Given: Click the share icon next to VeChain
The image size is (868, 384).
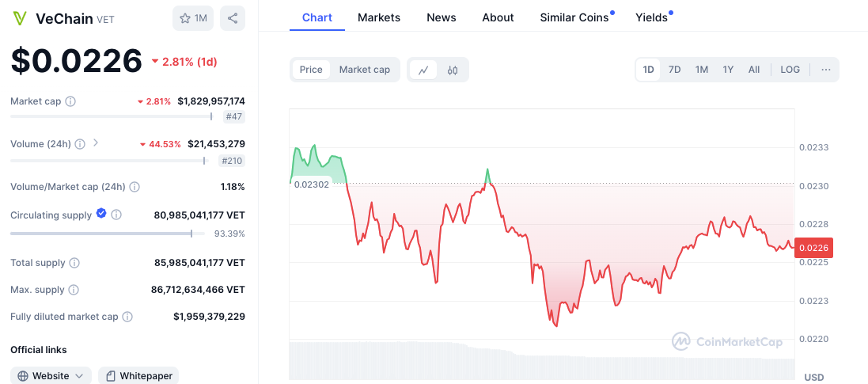Looking at the screenshot, I should [x=233, y=18].
